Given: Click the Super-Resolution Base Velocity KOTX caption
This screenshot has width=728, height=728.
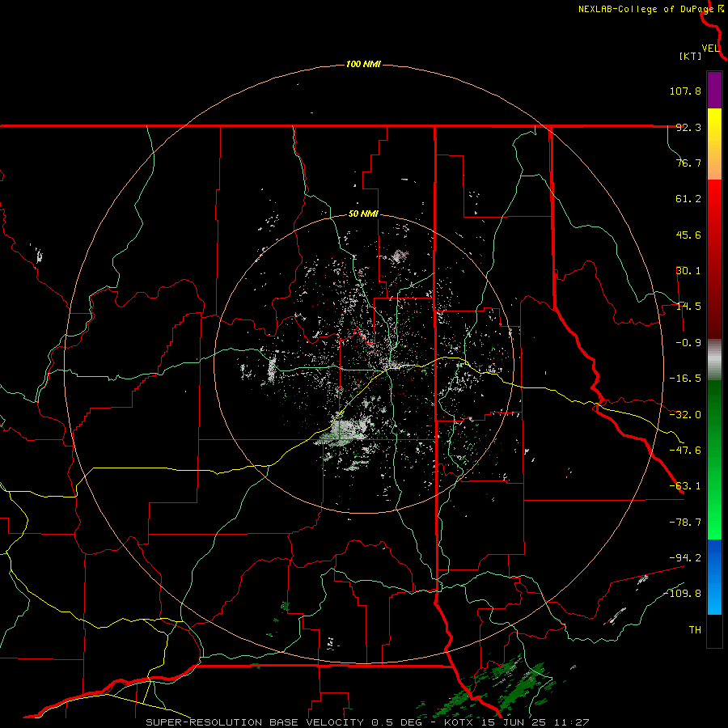Looking at the screenshot, I should point(368,722).
